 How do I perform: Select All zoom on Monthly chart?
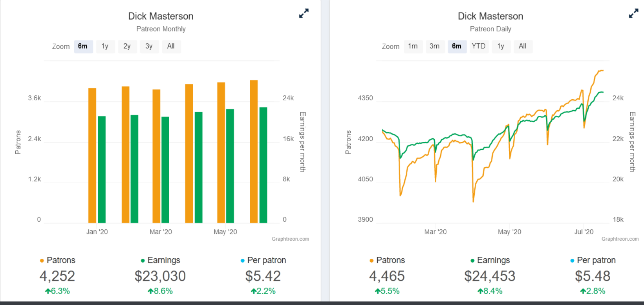pyautogui.click(x=171, y=46)
